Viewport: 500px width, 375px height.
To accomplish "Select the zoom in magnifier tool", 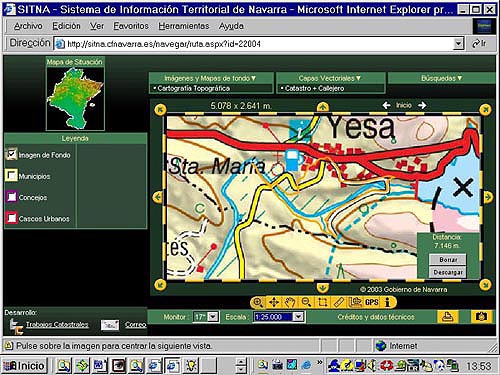I will coord(258,302).
